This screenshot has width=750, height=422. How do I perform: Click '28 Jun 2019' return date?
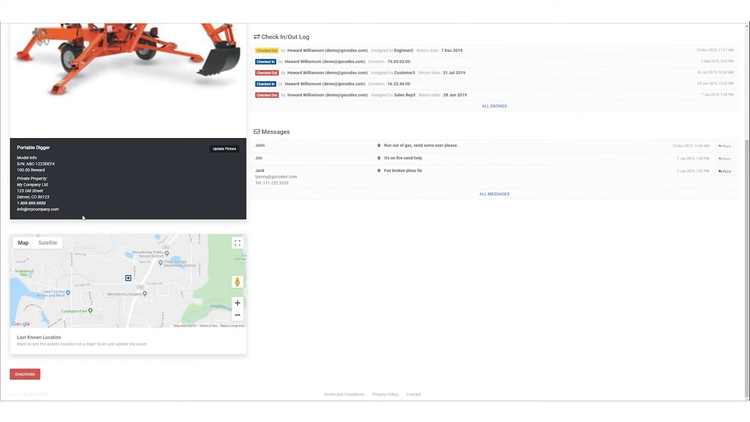coord(455,95)
